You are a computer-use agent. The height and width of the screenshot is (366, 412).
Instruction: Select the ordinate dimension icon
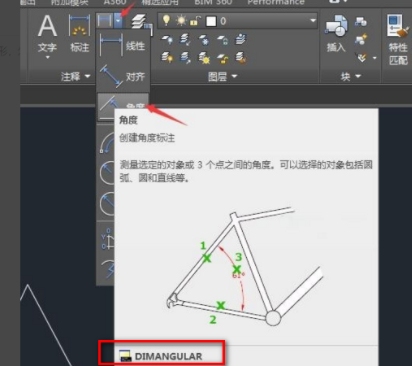(x=107, y=238)
